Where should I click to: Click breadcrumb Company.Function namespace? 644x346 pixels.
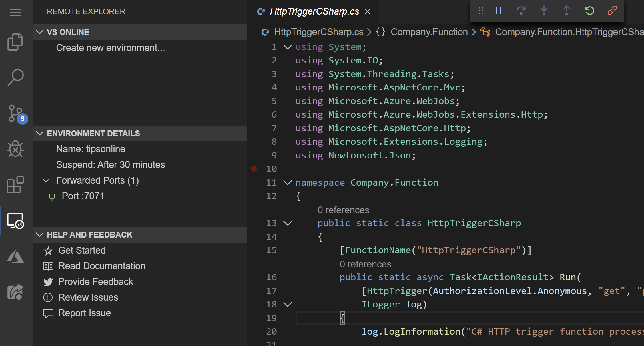pyautogui.click(x=429, y=32)
